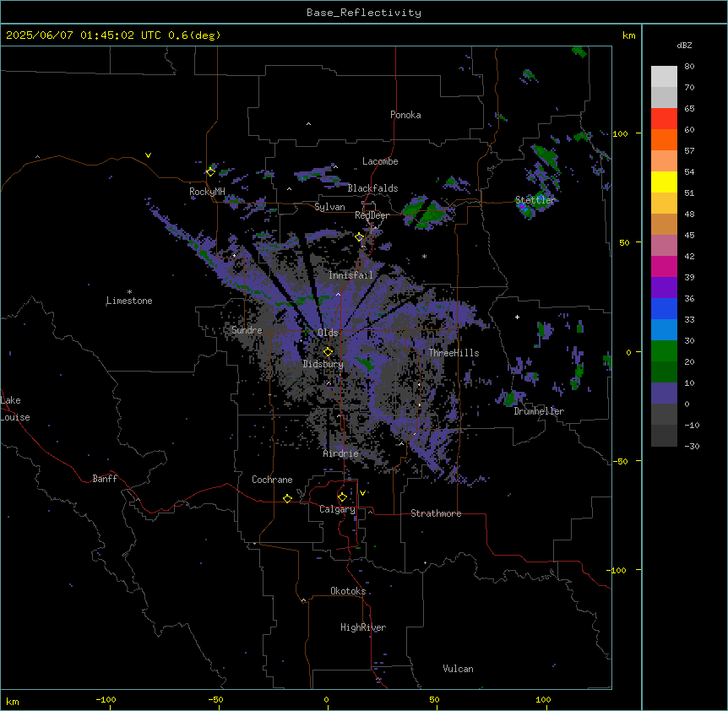
Task: Click the Sundre label
Action: pos(247,330)
